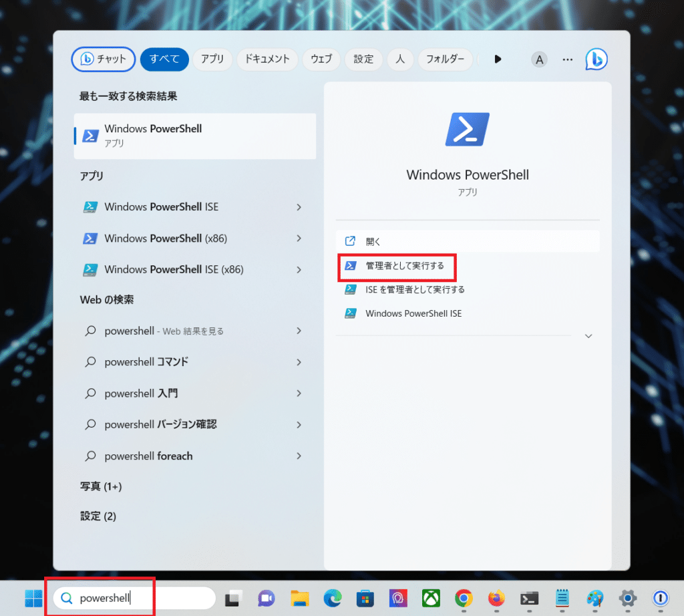Expand arrow for powershell 入門
This screenshot has height=616, width=684.
[299, 394]
